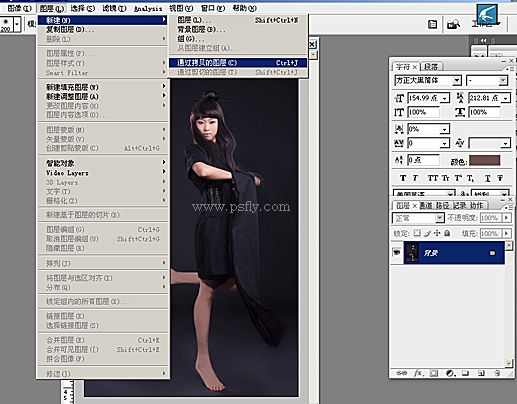Click the lock icon on 背景 layer

click(492, 253)
